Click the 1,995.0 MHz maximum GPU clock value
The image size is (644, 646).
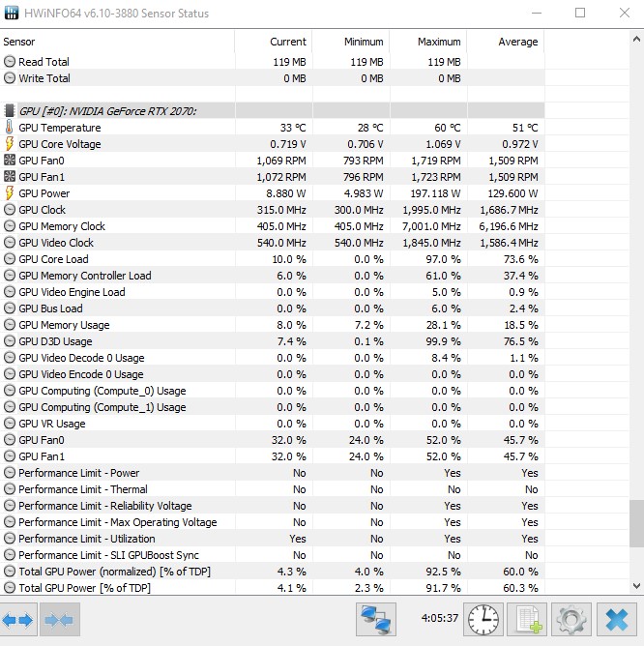point(431,210)
